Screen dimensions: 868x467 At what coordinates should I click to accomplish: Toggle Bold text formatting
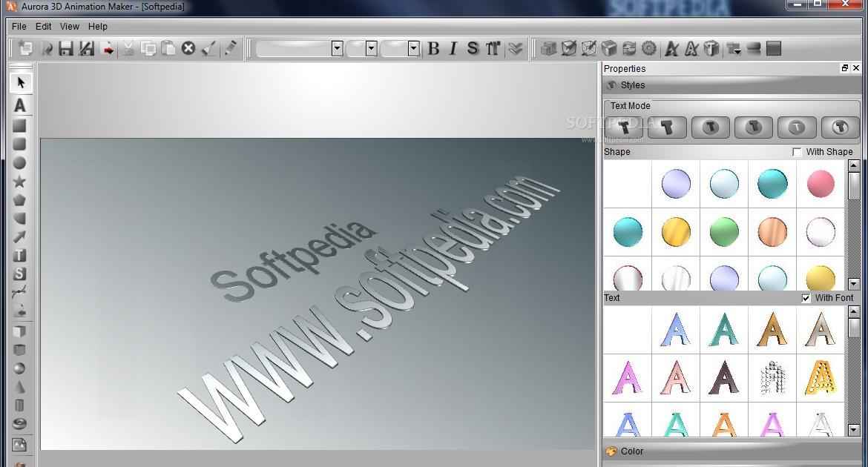[433, 49]
